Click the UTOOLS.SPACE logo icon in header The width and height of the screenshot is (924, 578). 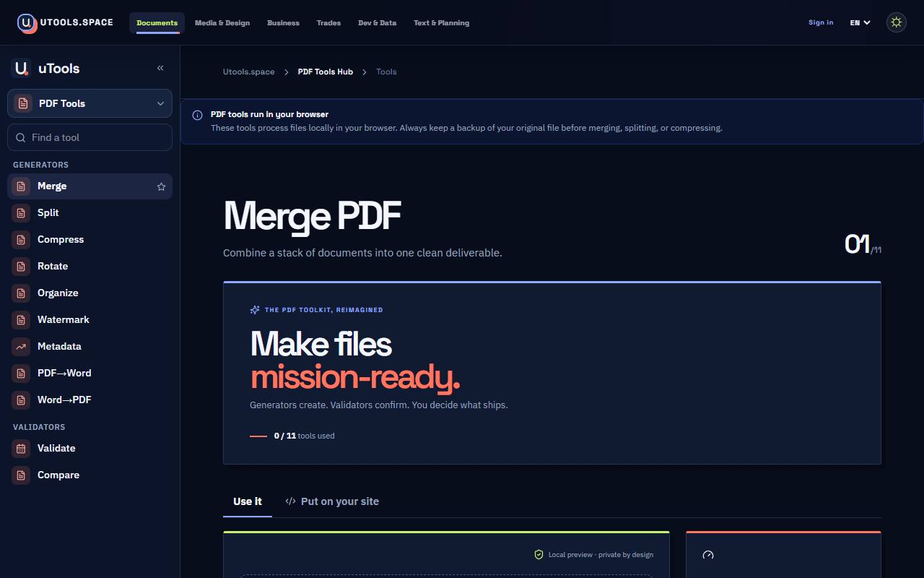27,23
